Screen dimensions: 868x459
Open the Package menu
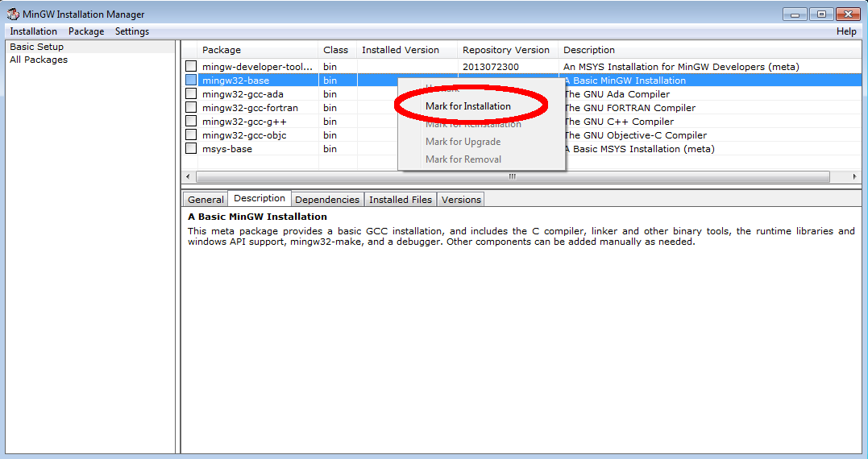pyautogui.click(x=86, y=31)
